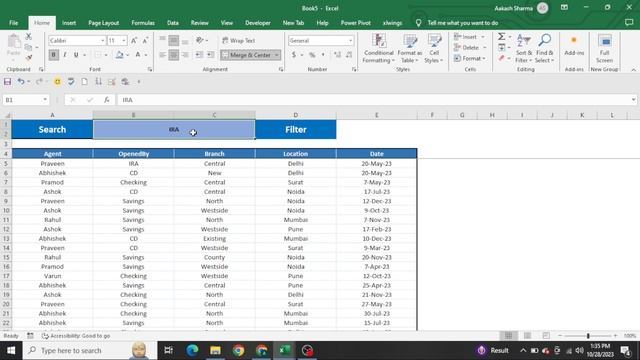Open the font size dropdown
640x360 pixels.
pos(124,40)
